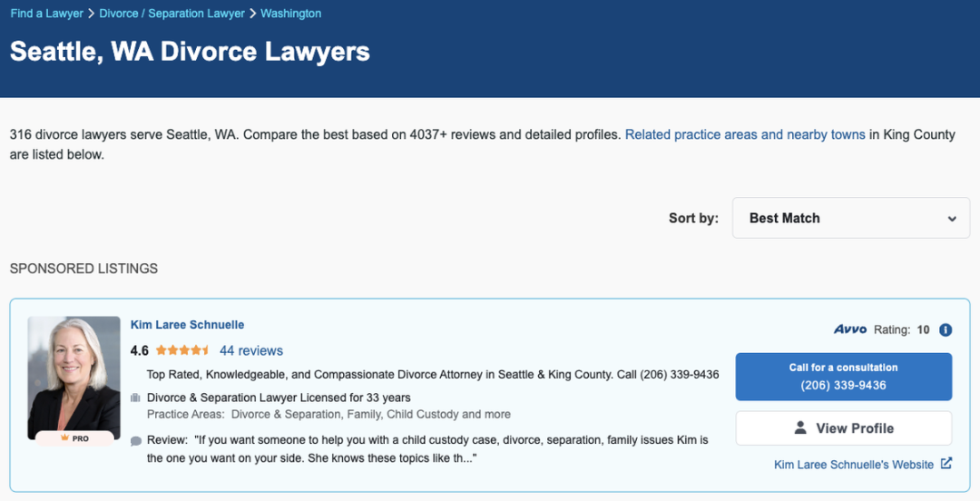The width and height of the screenshot is (980, 501).
Task: Click the Avvo rating info icon
Action: click(946, 329)
